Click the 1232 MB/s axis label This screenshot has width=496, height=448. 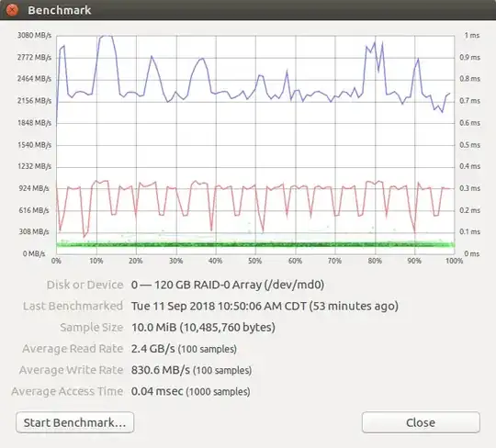click(34, 166)
